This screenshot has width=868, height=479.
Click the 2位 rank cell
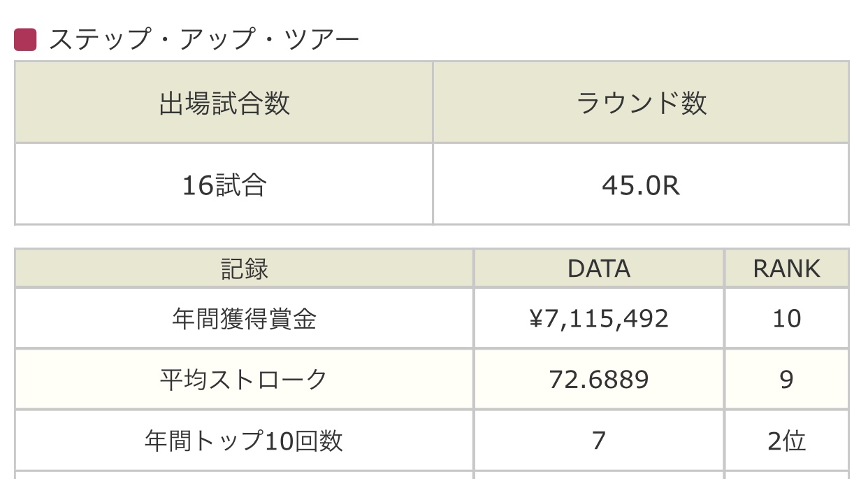tap(787, 441)
